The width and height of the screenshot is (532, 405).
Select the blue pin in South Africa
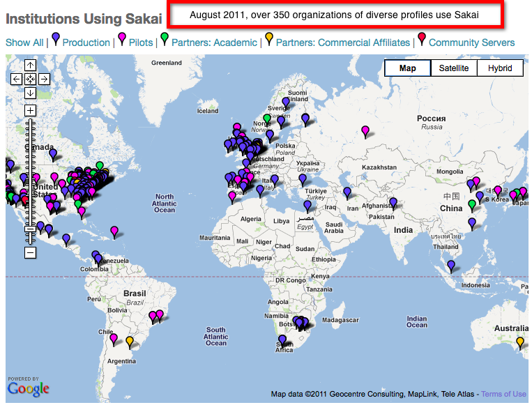pos(282,340)
